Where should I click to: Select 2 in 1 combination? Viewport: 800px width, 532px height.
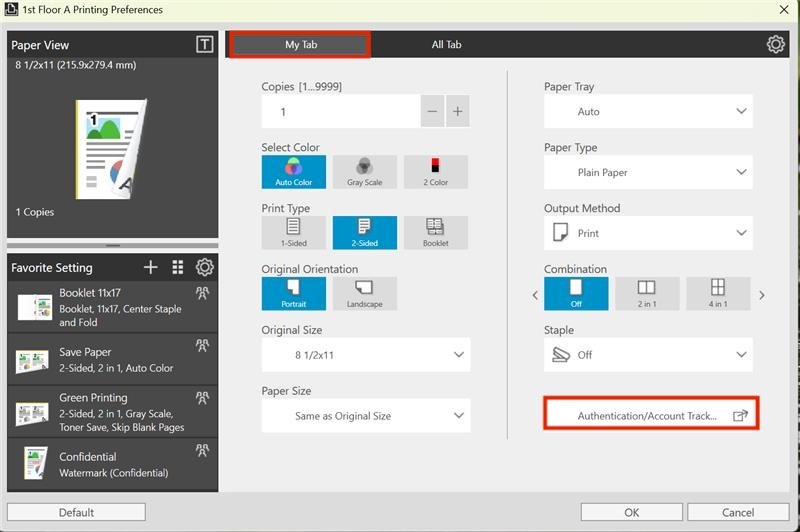647,294
